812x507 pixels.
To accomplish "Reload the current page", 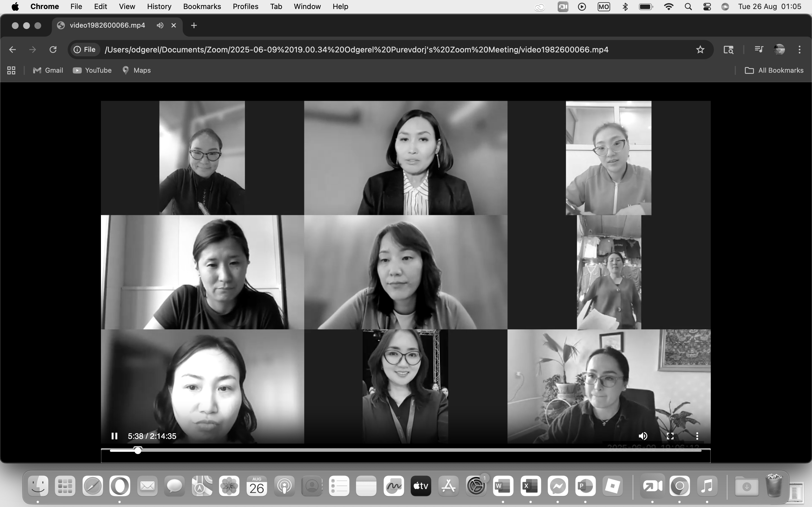I will point(53,50).
